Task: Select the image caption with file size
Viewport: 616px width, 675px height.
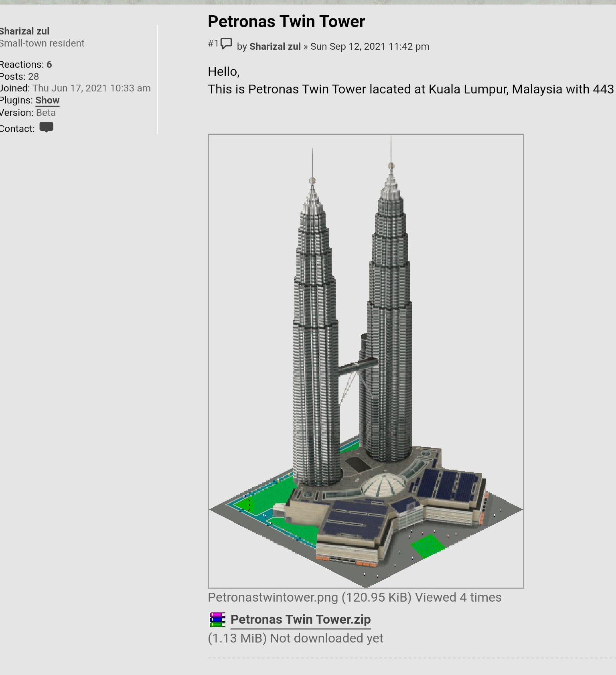Action: (x=355, y=597)
